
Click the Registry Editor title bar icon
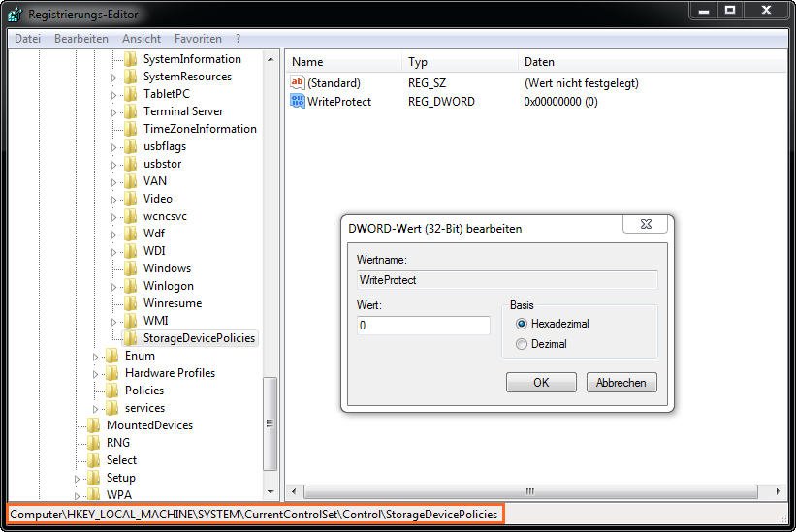point(15,14)
